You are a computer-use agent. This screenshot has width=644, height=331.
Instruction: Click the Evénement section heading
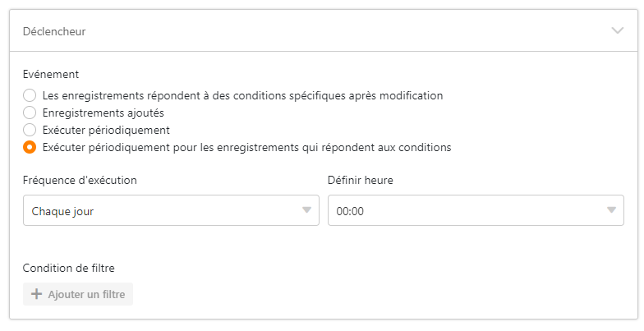[x=51, y=74]
